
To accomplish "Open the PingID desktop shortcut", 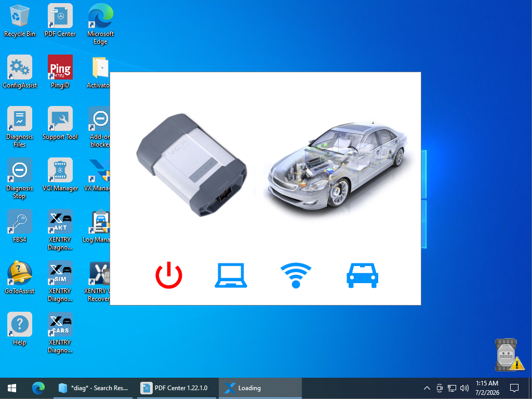I will (x=60, y=72).
